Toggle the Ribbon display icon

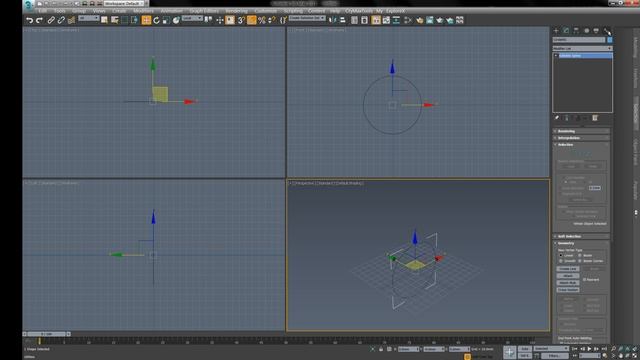pos(376,20)
